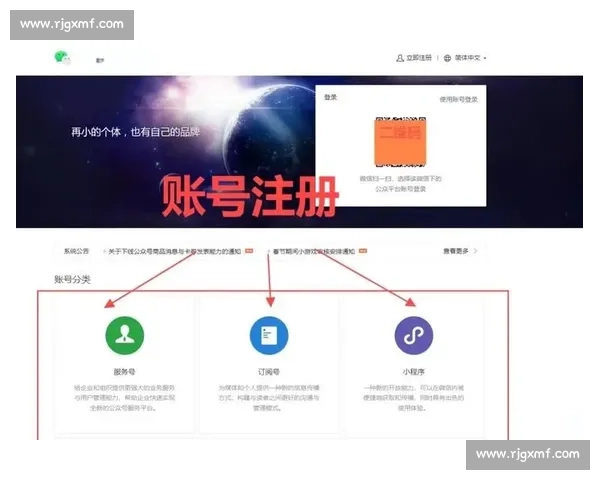Click the purple 小程序 mini program icon

[414, 335]
